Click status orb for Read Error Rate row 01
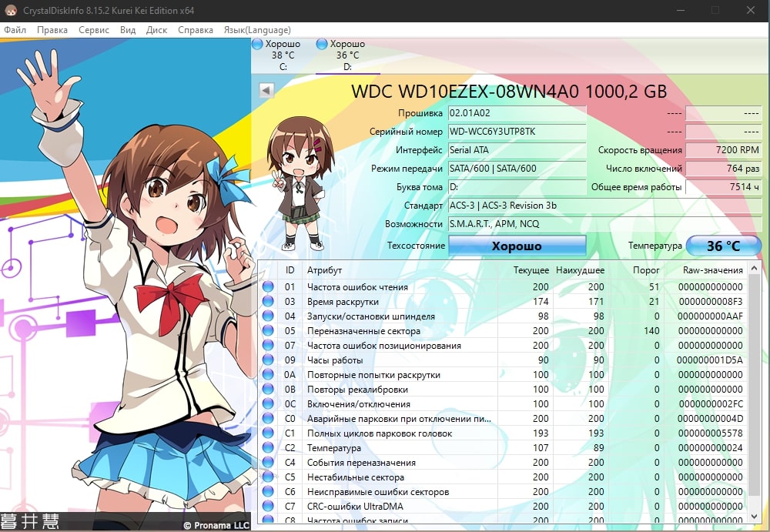This screenshot has width=770, height=532. [x=268, y=287]
